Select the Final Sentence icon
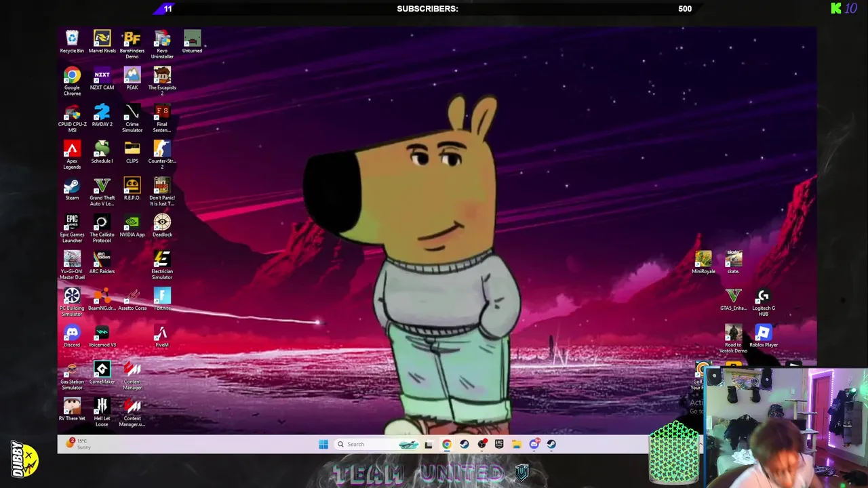Viewport: 868px width, 488px height. (x=162, y=117)
